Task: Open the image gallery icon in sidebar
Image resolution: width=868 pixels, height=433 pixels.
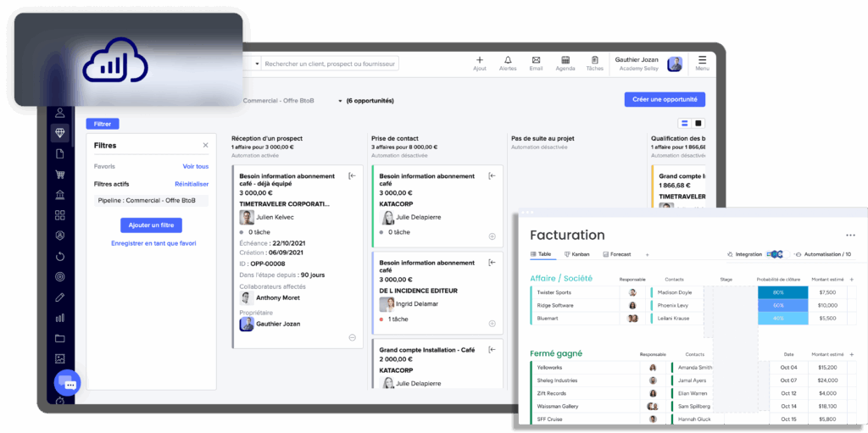Action: (60, 358)
